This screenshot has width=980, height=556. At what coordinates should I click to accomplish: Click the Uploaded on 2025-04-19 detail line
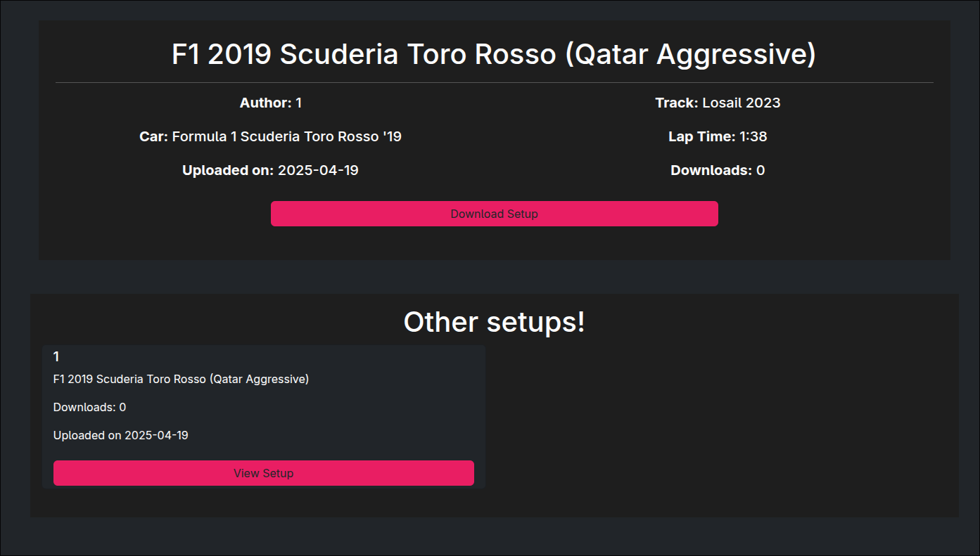(x=270, y=170)
